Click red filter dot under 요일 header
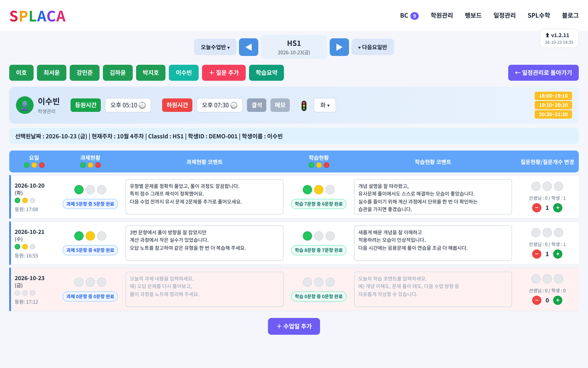 pyautogui.click(x=42, y=165)
